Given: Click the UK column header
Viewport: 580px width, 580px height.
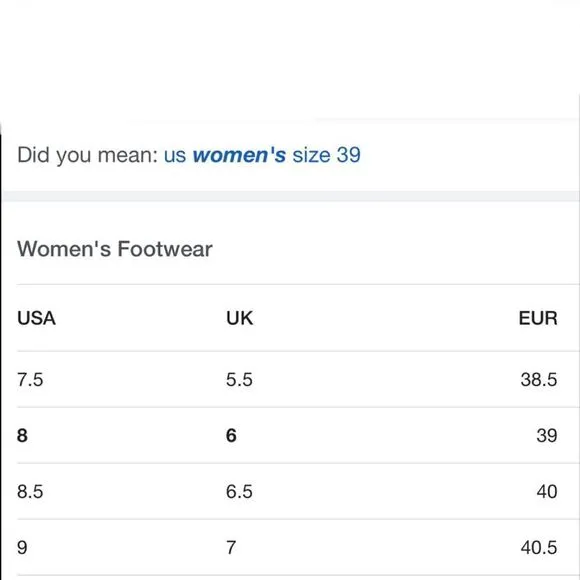Looking at the screenshot, I should point(240,318).
